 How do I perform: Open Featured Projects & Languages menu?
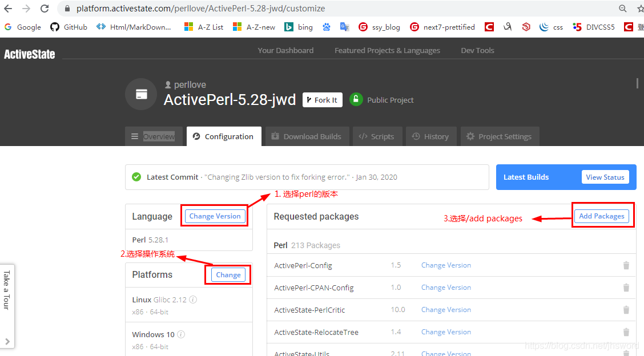tap(387, 50)
